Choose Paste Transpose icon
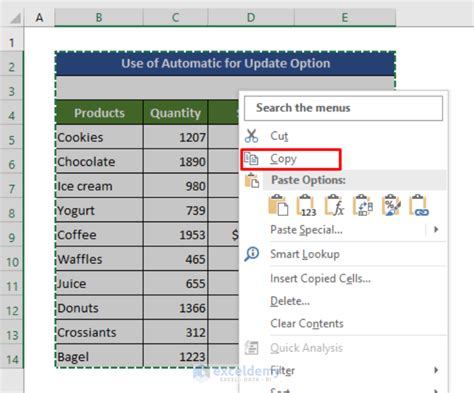Viewport: 474px width, 393px height. [x=363, y=205]
